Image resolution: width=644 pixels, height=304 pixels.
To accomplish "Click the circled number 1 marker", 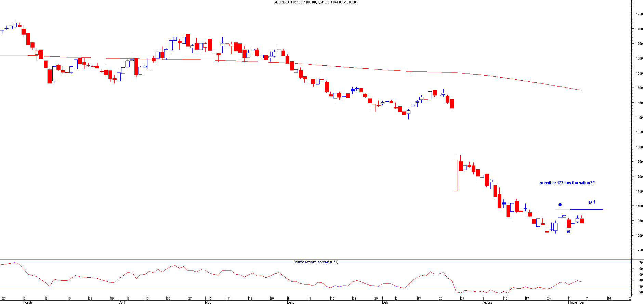I will (x=560, y=205).
